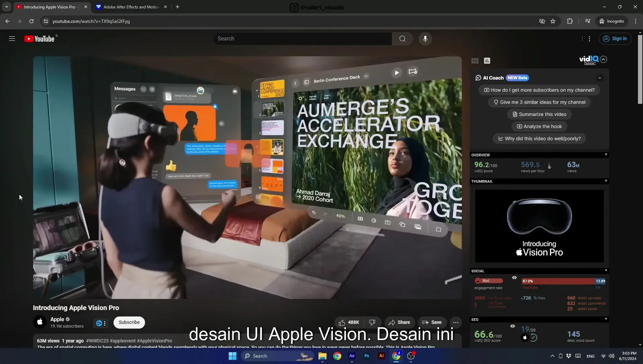Dislike the video with thumbs down
The height and width of the screenshot is (364, 643).
[372, 322]
